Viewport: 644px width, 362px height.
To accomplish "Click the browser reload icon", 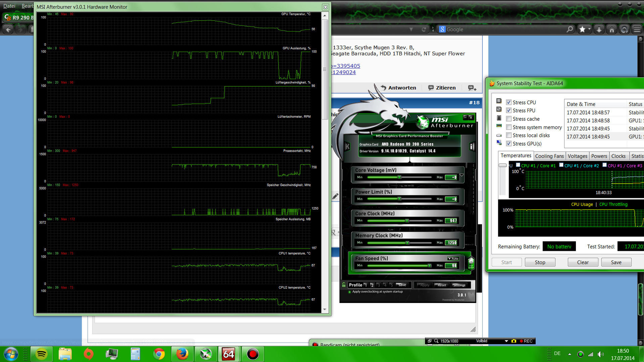I will [x=424, y=30].
